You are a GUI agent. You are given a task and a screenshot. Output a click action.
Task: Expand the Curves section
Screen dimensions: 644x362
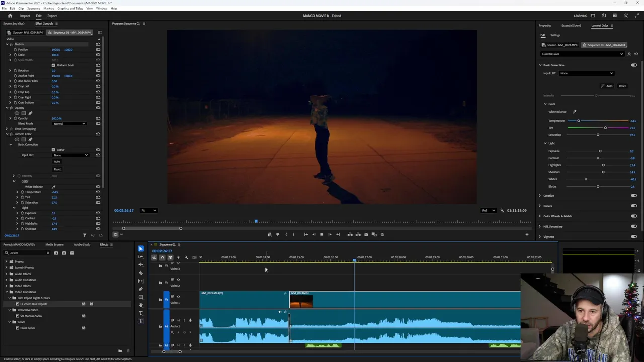[x=540, y=206]
